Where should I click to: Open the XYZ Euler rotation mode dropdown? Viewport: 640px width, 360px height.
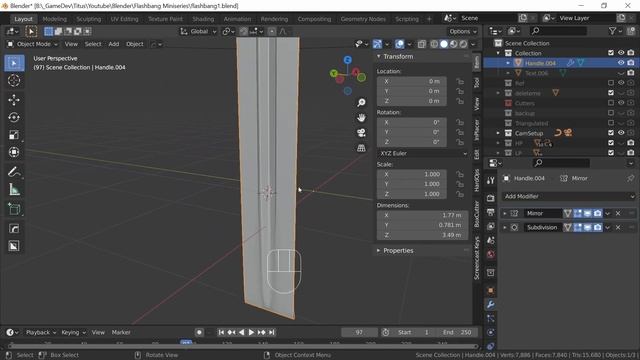(x=423, y=153)
